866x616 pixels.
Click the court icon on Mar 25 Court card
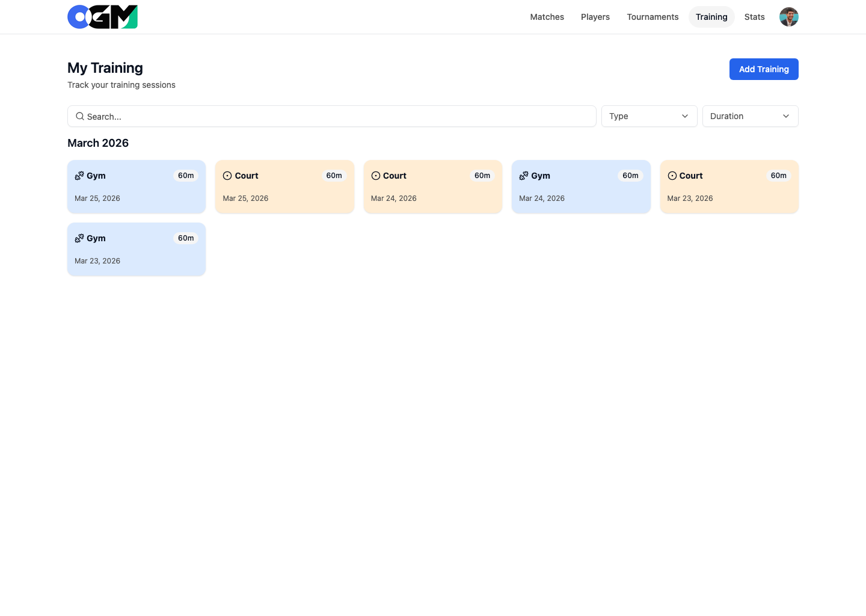click(x=227, y=176)
